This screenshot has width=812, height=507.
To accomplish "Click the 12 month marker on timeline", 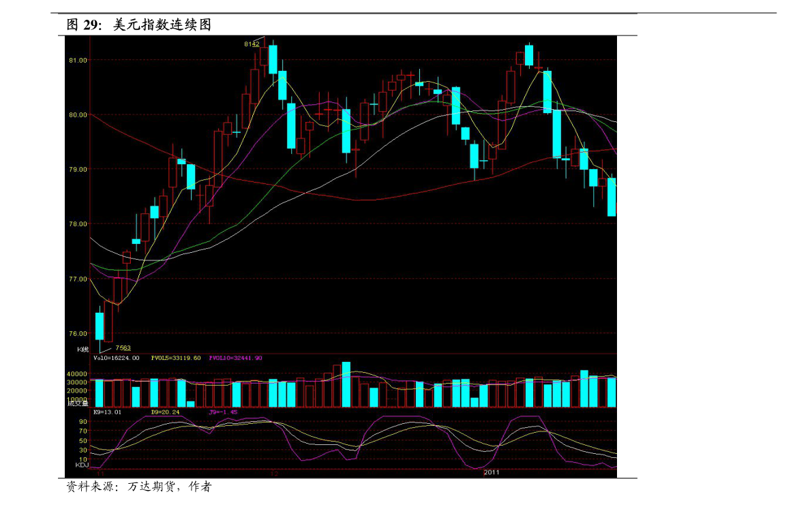I will tap(273, 473).
